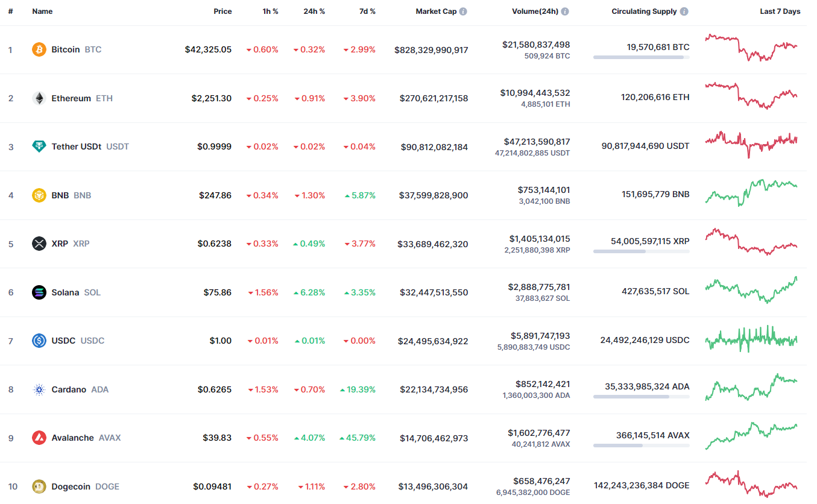This screenshot has height=504, width=817.
Task: Click the BNB logo icon
Action: click(x=39, y=195)
